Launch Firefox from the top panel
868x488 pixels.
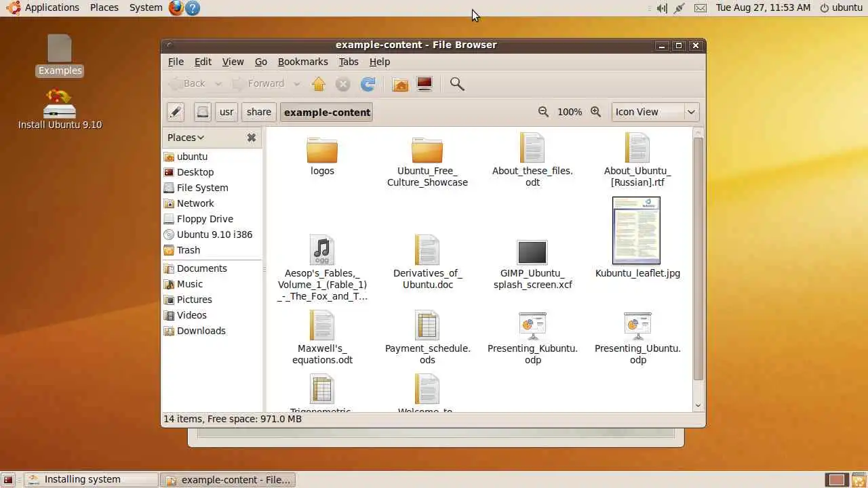click(x=176, y=7)
